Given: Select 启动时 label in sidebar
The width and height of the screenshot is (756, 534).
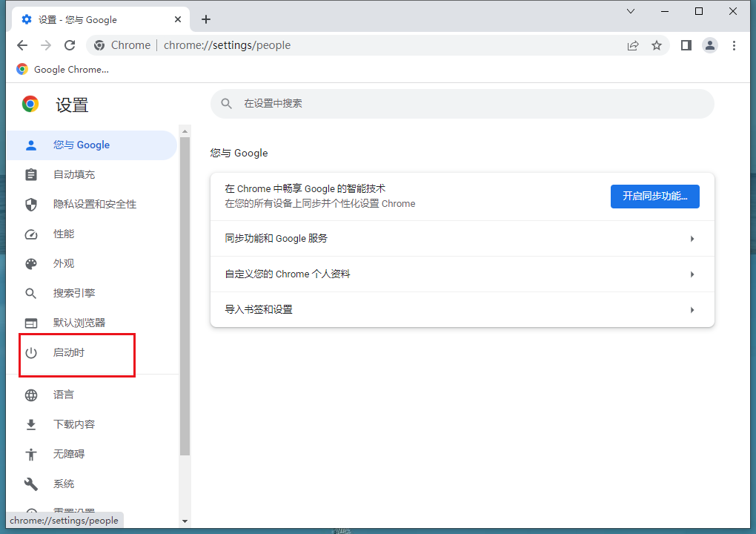Looking at the screenshot, I should [69, 352].
